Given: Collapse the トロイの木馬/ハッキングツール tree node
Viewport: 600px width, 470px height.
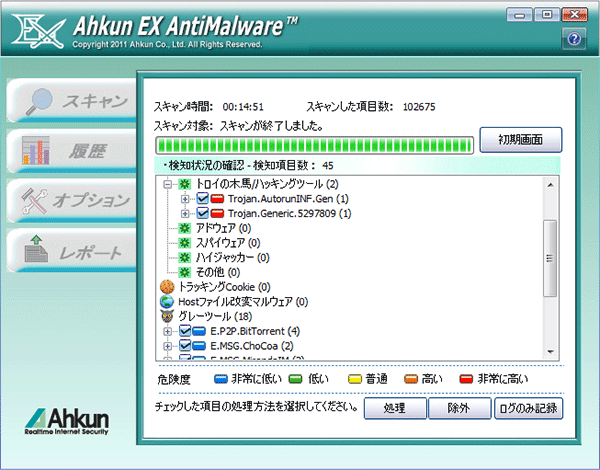Looking at the screenshot, I should [167, 184].
